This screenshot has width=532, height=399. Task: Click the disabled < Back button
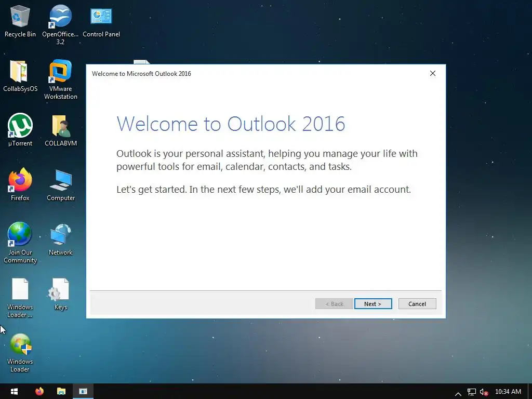[x=334, y=303]
